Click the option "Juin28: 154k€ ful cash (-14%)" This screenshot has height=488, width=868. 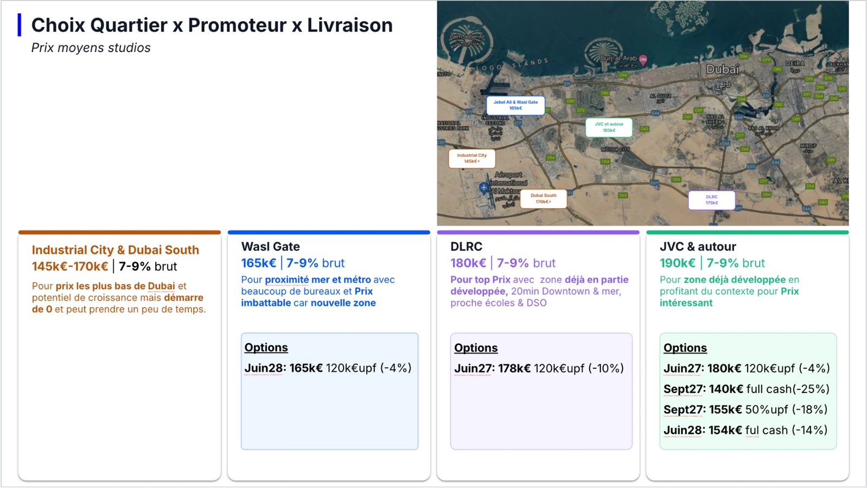pyautogui.click(x=746, y=431)
